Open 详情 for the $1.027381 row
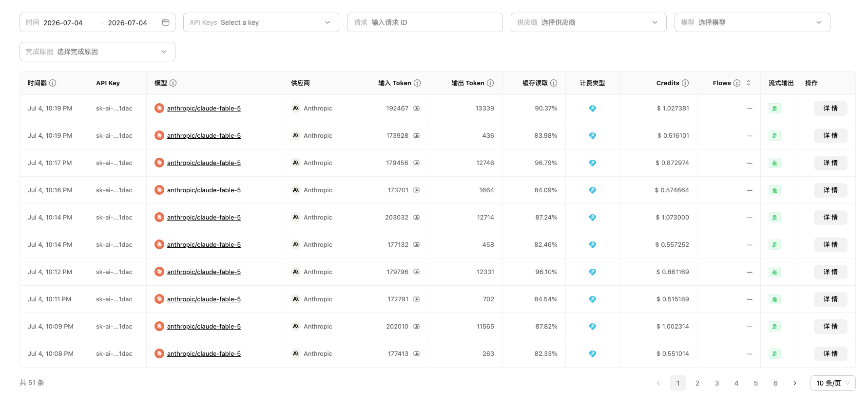 [x=830, y=109]
